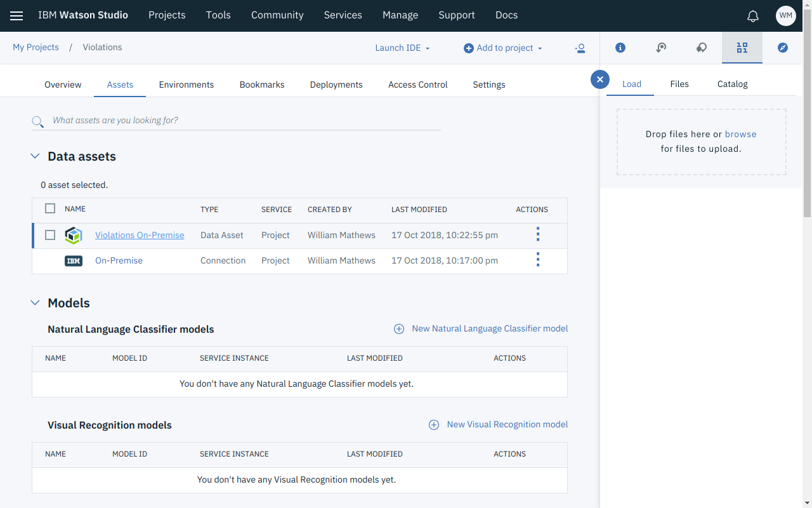Switch to the Deployments tab

(x=336, y=84)
